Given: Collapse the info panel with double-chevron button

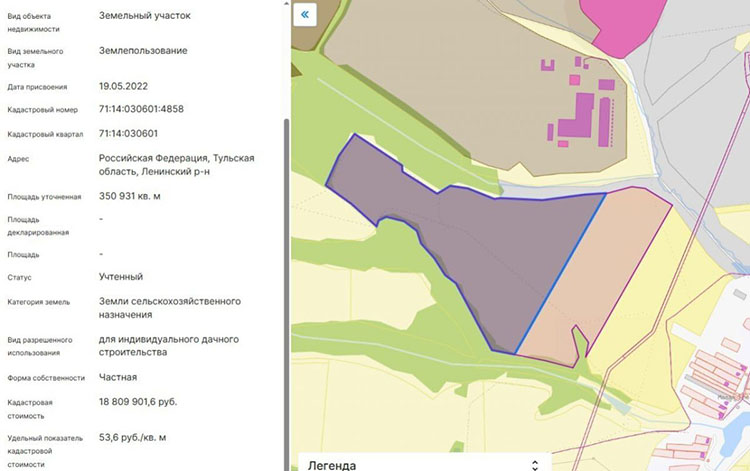Looking at the screenshot, I should point(306,14).
